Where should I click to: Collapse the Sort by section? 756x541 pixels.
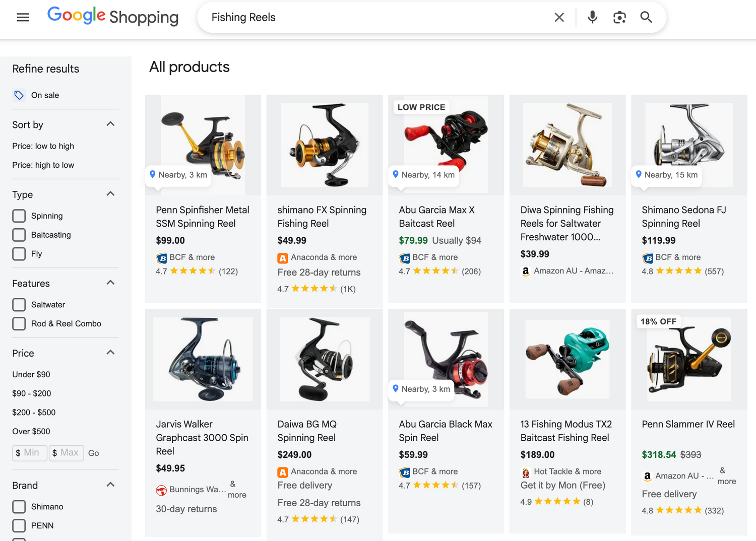point(111,124)
